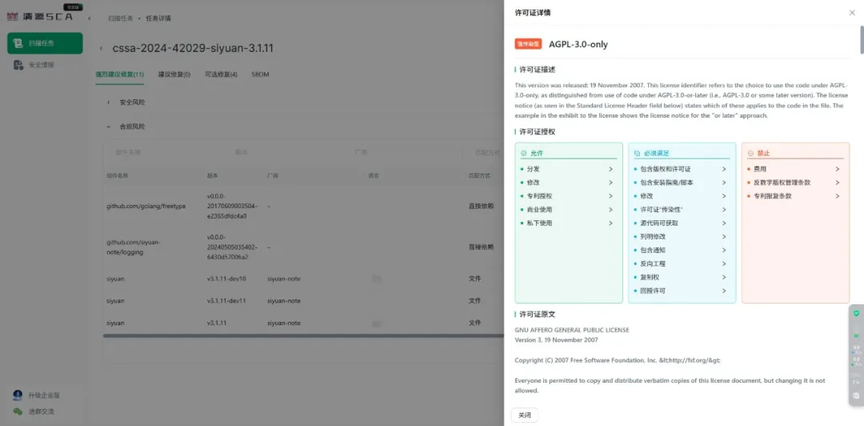This screenshot has width=864, height=426.
Task: Click the 必须满足 header icon
Action: pyautogui.click(x=637, y=153)
